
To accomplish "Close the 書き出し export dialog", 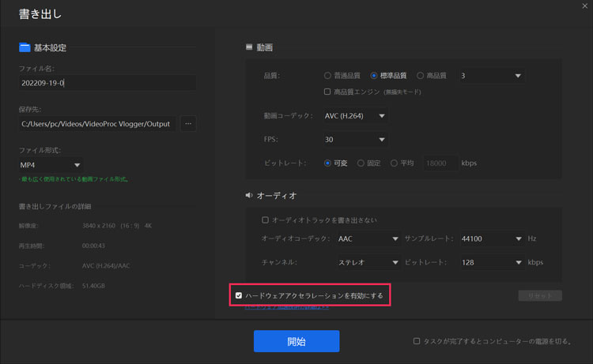I will (x=584, y=6).
